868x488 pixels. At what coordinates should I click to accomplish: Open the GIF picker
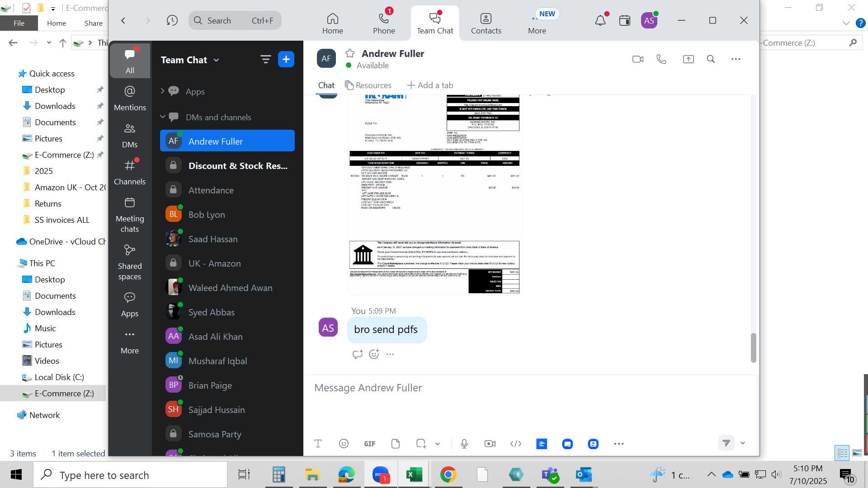(x=370, y=444)
